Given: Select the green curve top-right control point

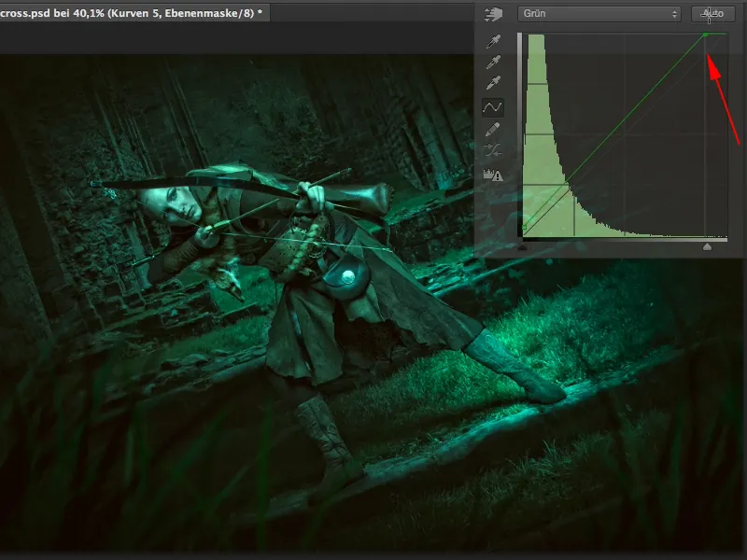Looking at the screenshot, I should click(x=706, y=35).
